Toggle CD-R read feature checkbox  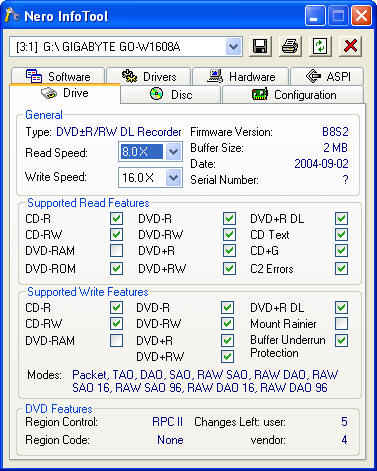click(x=116, y=219)
